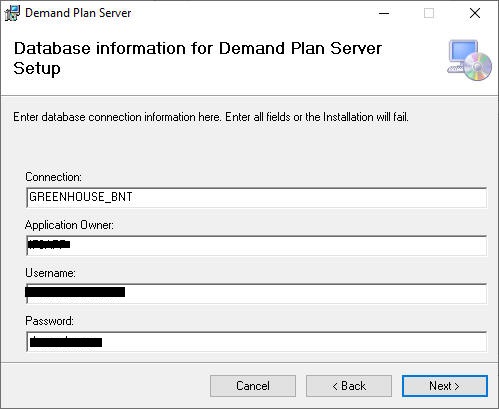Click the 'Username:' label
The image size is (499, 409).
(x=50, y=273)
